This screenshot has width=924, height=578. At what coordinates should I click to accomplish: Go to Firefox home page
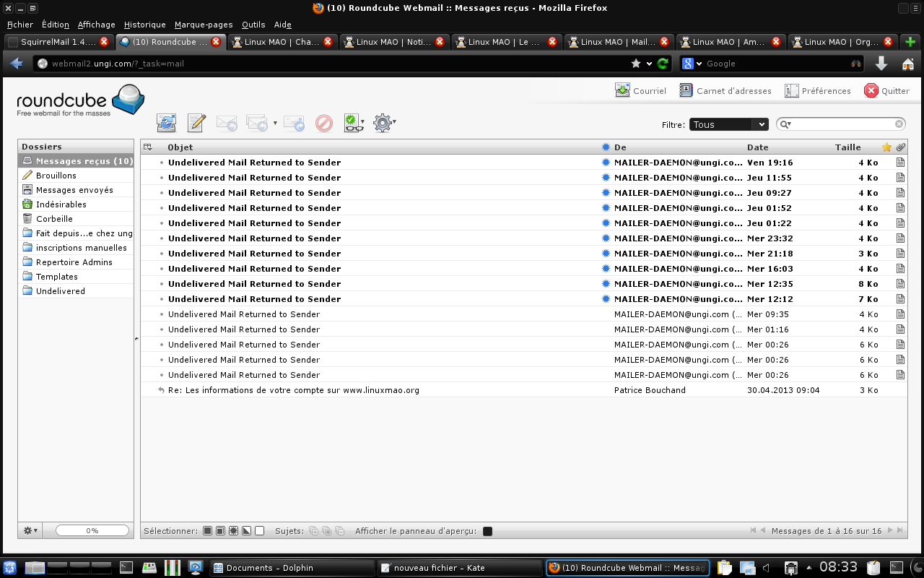click(x=908, y=64)
